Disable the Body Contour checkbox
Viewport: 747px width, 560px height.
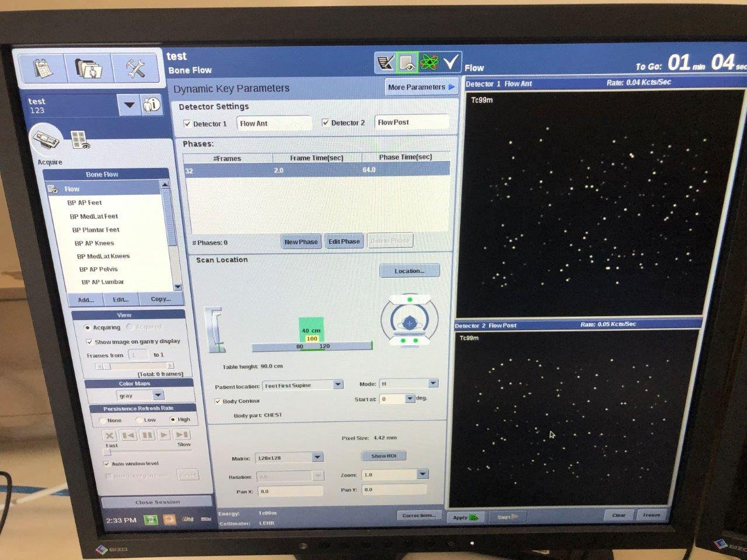click(x=218, y=401)
